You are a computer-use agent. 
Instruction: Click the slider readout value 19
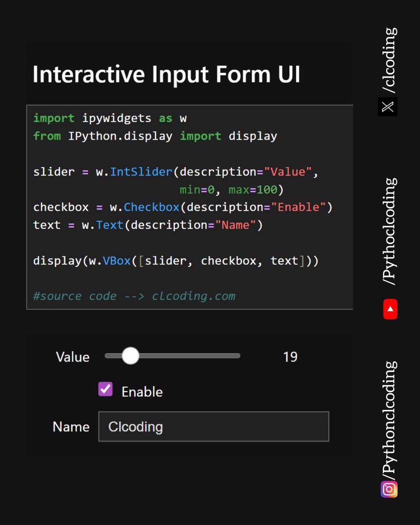290,357
